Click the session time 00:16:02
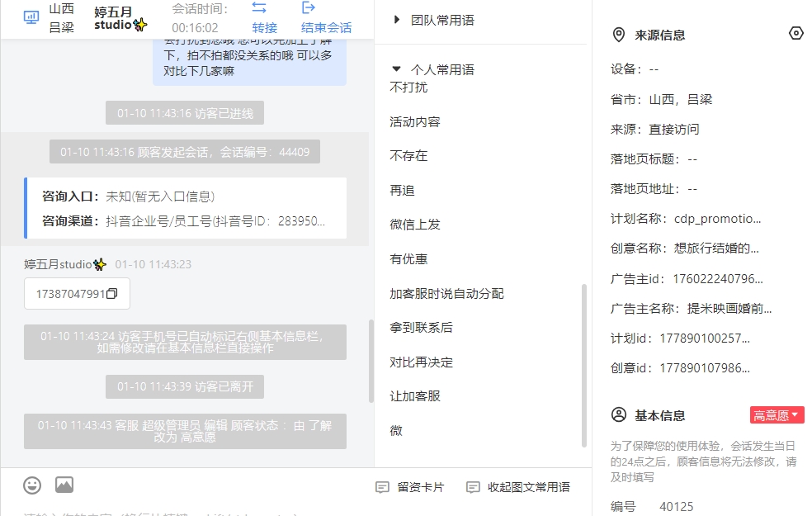Image resolution: width=812 pixels, height=516 pixels. coord(196,28)
